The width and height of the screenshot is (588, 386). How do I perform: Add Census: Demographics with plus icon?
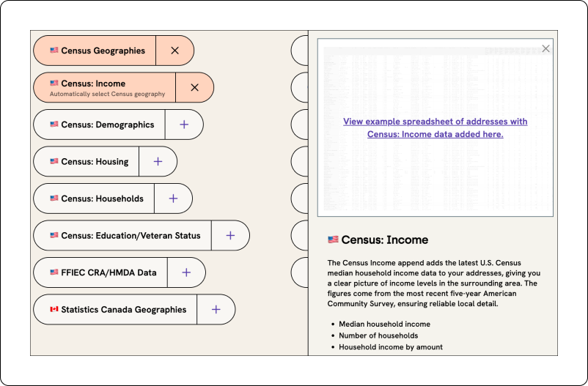pyautogui.click(x=184, y=125)
